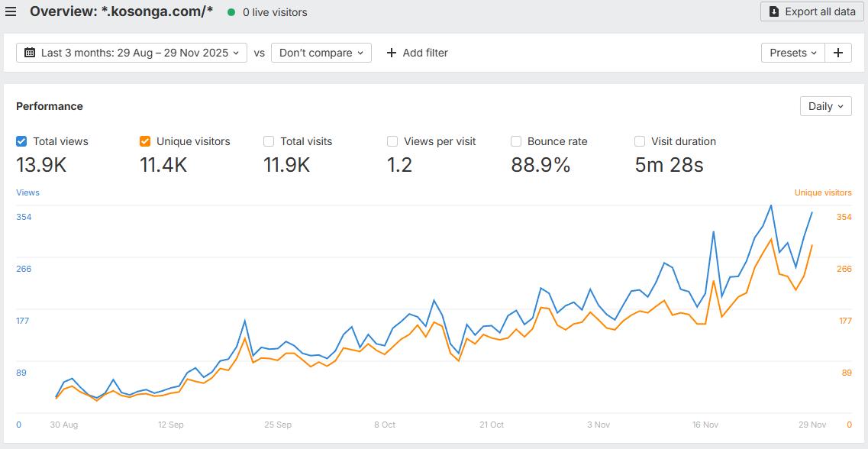The height and width of the screenshot is (449, 868).
Task: Click the 11.9K total visits value
Action: click(287, 165)
